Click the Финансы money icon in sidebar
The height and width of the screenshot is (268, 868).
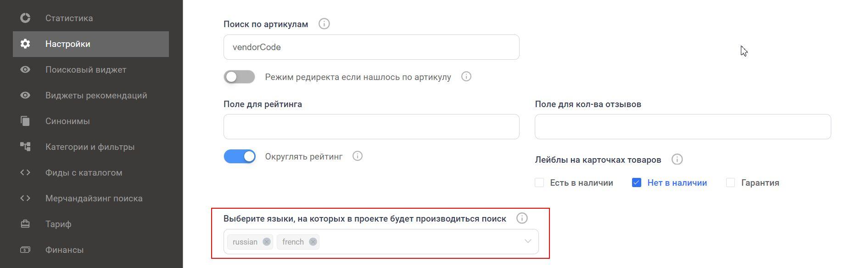[x=25, y=250]
